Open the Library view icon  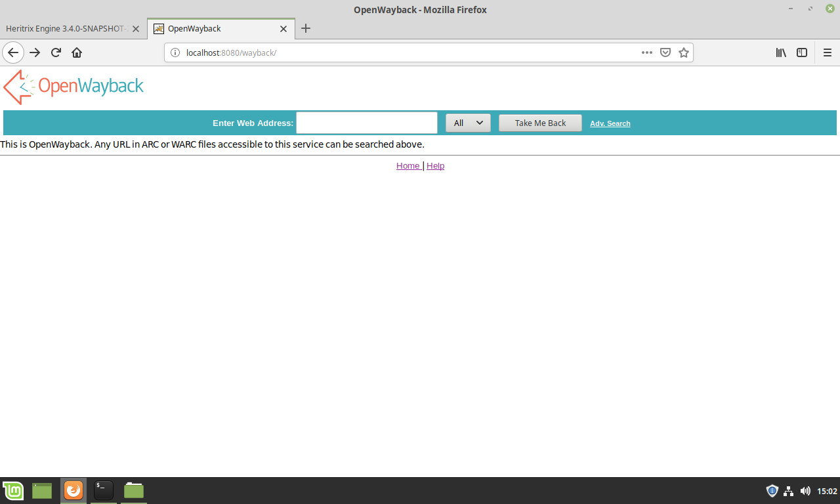[781, 52]
